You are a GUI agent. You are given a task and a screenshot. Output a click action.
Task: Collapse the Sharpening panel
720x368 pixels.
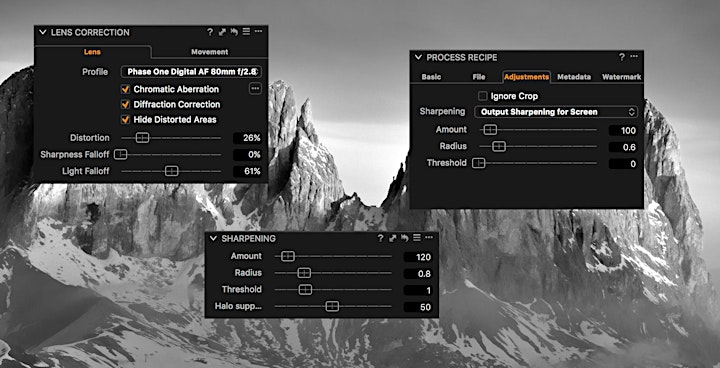(x=213, y=238)
